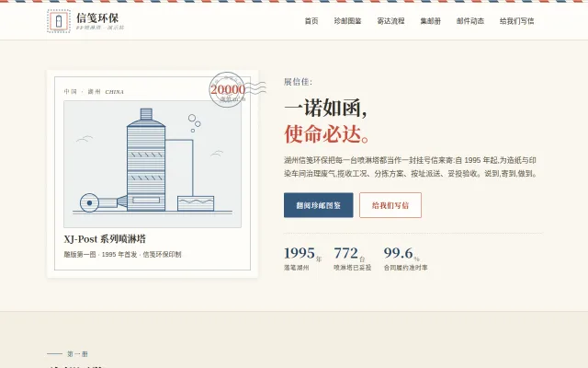Open the 首页 navigation item
588x368 pixels.
coord(311,21)
